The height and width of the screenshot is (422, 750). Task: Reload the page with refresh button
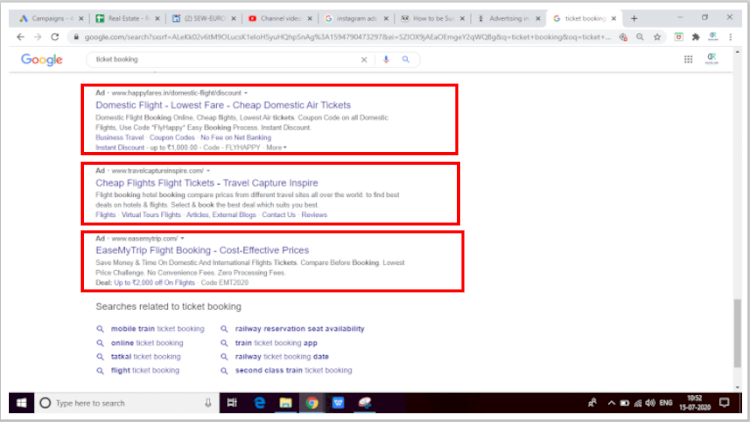pos(57,36)
